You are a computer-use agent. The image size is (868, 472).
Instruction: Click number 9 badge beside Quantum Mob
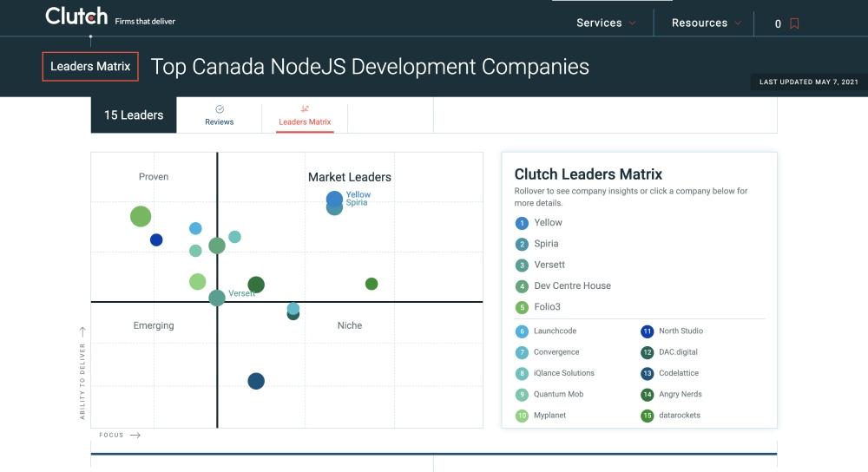[522, 395]
